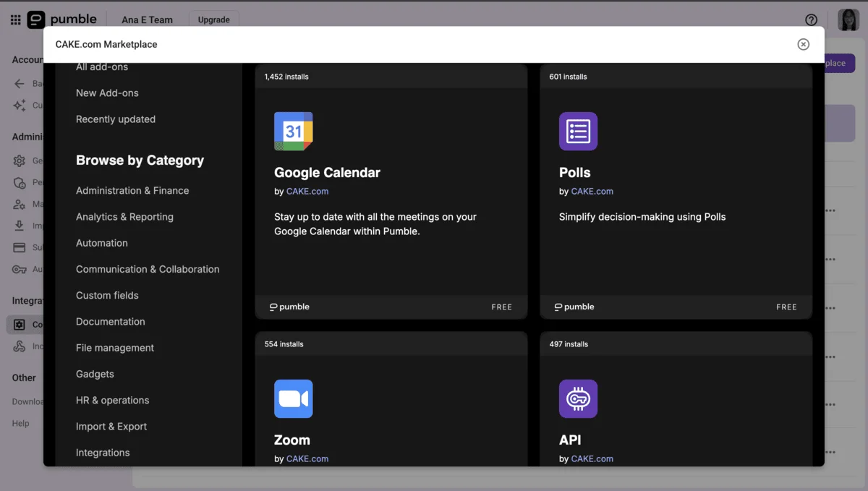This screenshot has width=868, height=491.
Task: Close the CAKE.com Marketplace dialog
Action: [803, 44]
